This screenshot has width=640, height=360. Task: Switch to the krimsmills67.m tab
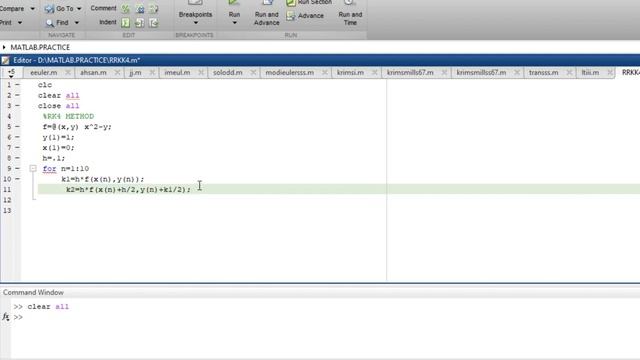pyautogui.click(x=410, y=73)
